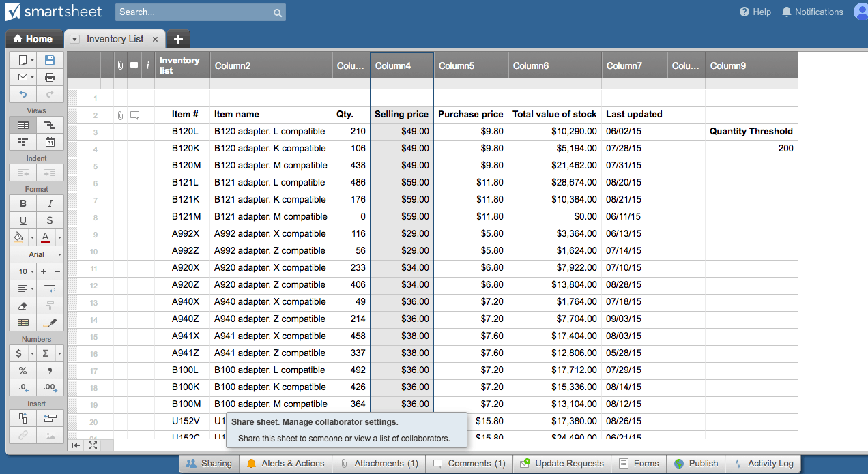Click the Print icon

coord(50,77)
